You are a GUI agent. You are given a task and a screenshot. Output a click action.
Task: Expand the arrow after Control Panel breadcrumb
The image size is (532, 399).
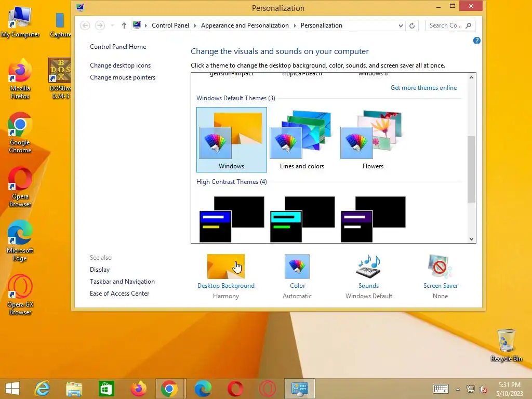[195, 25]
